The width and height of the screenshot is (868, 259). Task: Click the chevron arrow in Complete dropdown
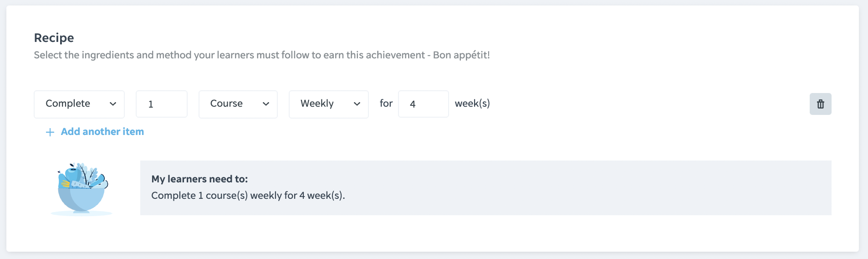tap(113, 104)
